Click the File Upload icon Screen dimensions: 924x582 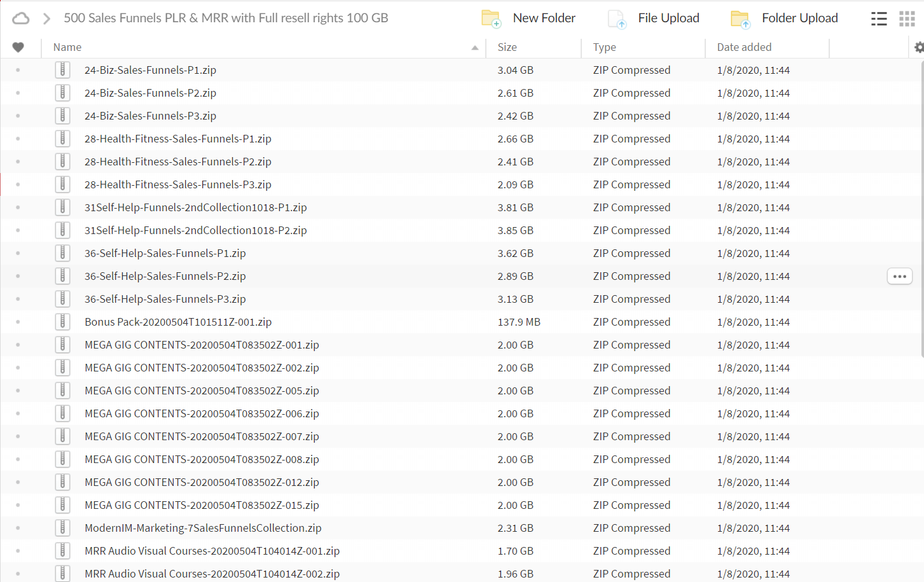coord(617,19)
